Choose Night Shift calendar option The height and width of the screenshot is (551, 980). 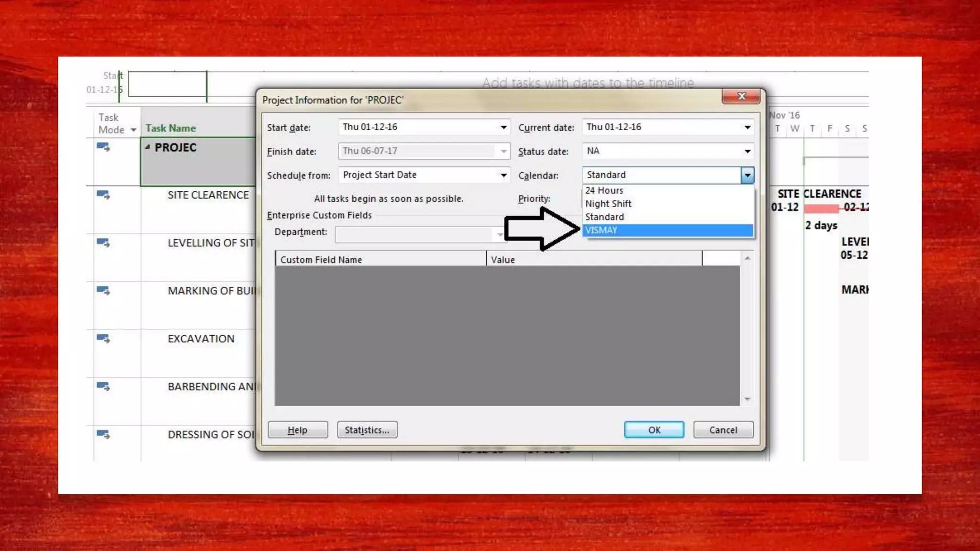click(x=608, y=204)
